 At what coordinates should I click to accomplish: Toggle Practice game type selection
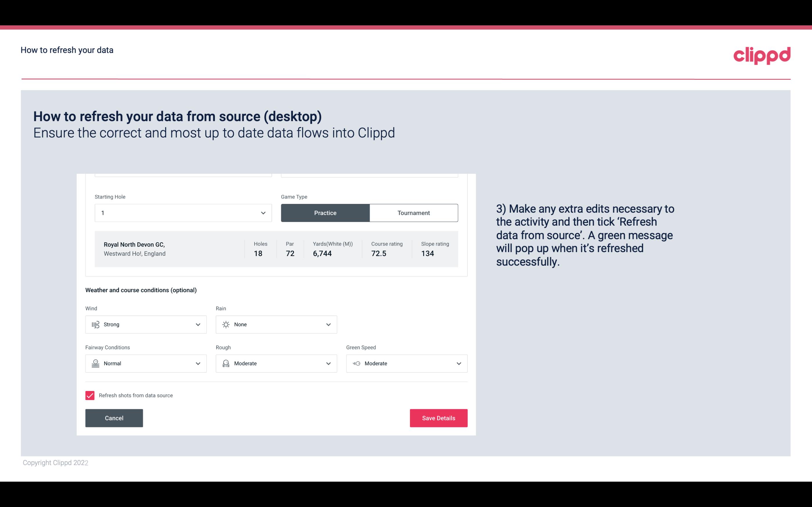tap(325, 213)
